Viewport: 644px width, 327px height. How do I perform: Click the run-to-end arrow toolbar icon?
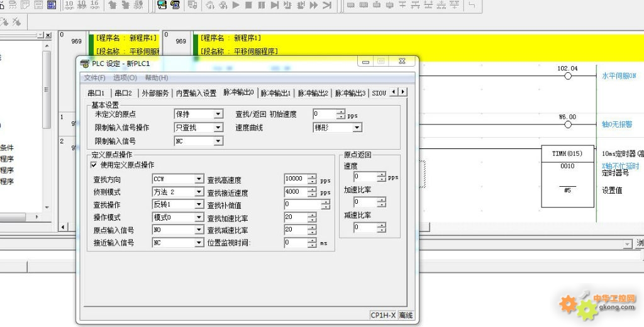coord(327,5)
